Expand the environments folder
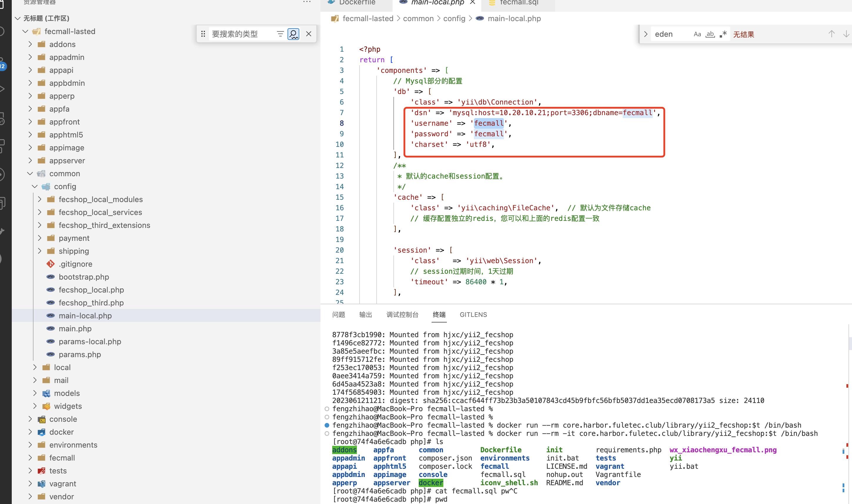Viewport: 852px width, 504px height. (30, 445)
